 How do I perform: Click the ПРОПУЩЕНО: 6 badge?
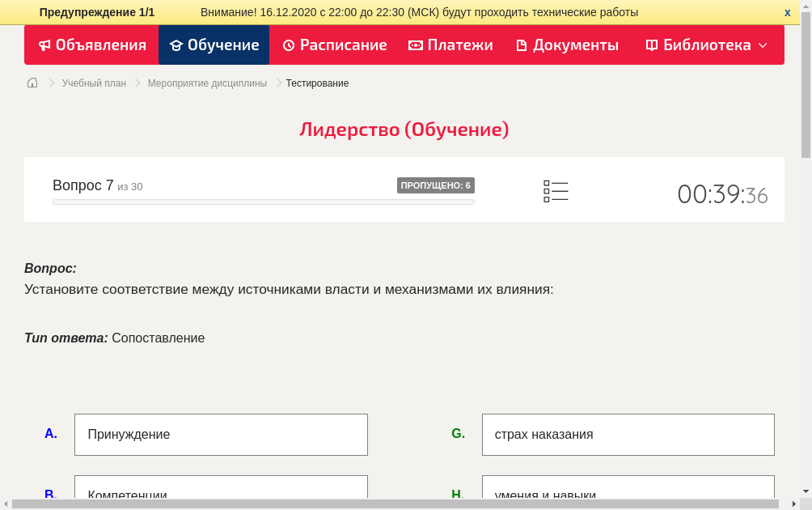coord(436,185)
